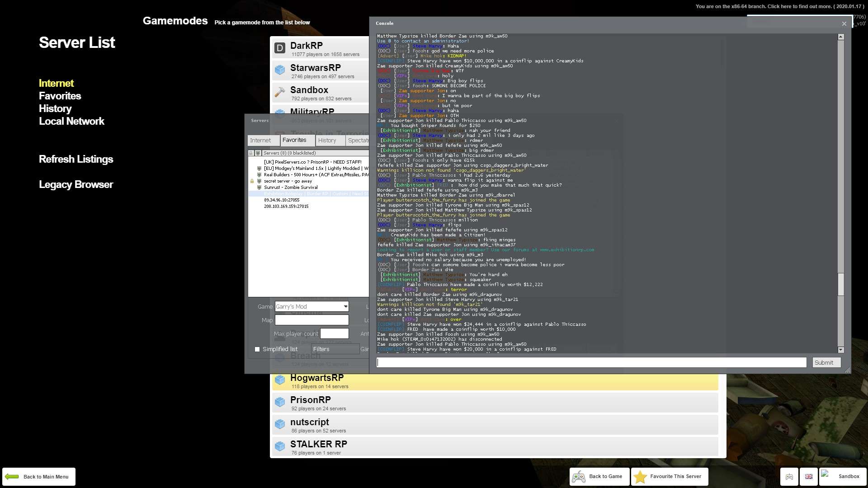Open language selector UK flag icon
This screenshot has width=868, height=488.
(x=809, y=477)
